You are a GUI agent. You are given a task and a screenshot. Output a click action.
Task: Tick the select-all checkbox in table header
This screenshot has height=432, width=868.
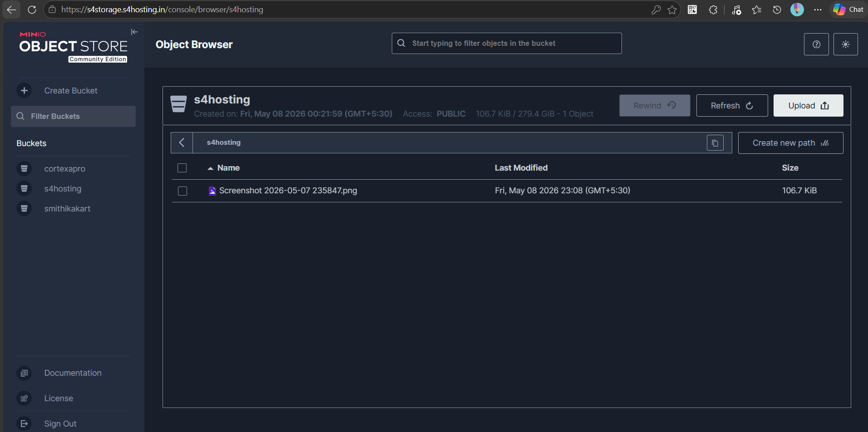tap(182, 168)
